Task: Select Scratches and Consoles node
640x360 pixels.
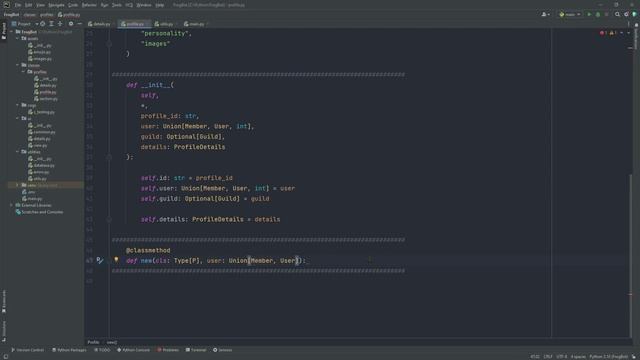Action: point(39,212)
